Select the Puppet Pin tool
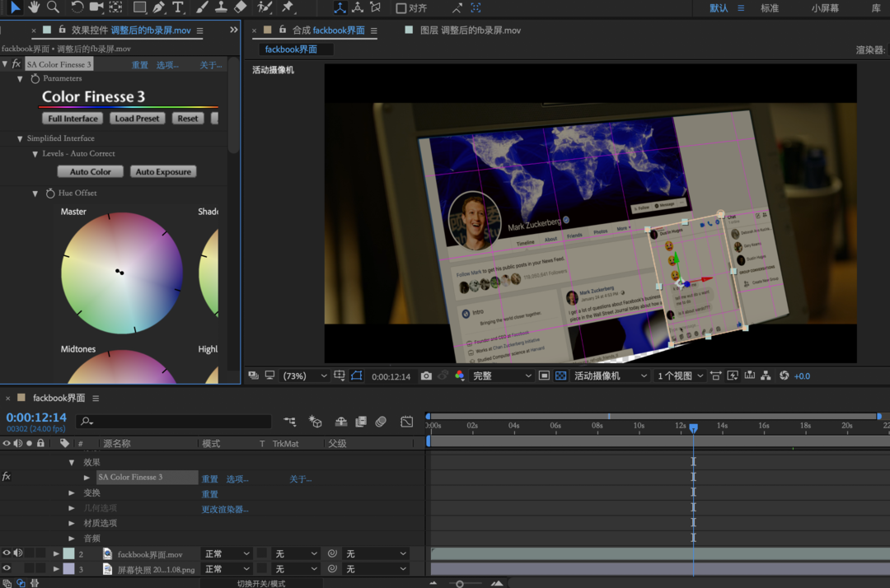Screen dimensions: 890x588 point(288,7)
